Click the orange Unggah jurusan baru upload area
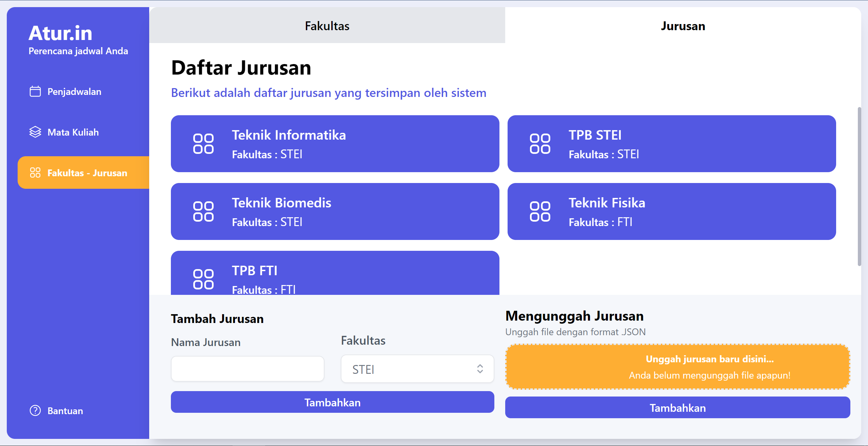The width and height of the screenshot is (868, 446). coord(677,367)
